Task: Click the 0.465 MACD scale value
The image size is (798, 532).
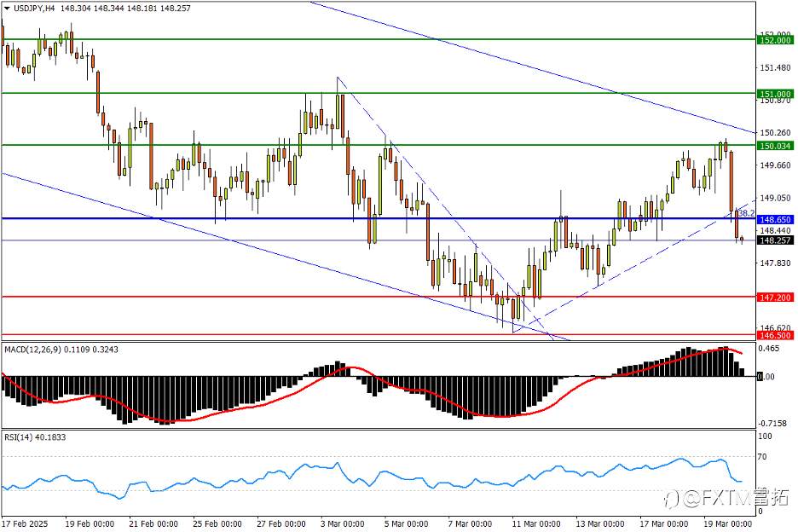Action: tap(768, 349)
